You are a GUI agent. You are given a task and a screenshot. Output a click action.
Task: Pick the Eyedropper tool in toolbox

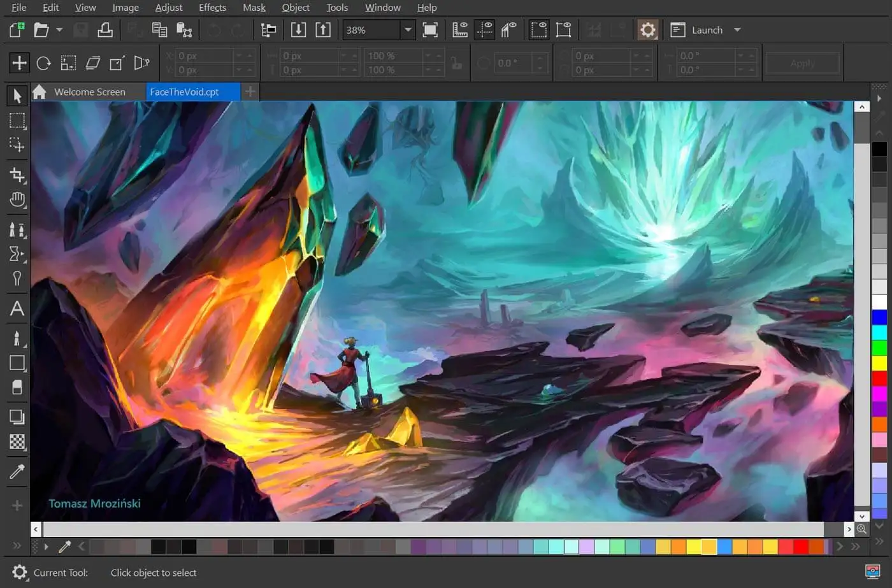pos(17,471)
